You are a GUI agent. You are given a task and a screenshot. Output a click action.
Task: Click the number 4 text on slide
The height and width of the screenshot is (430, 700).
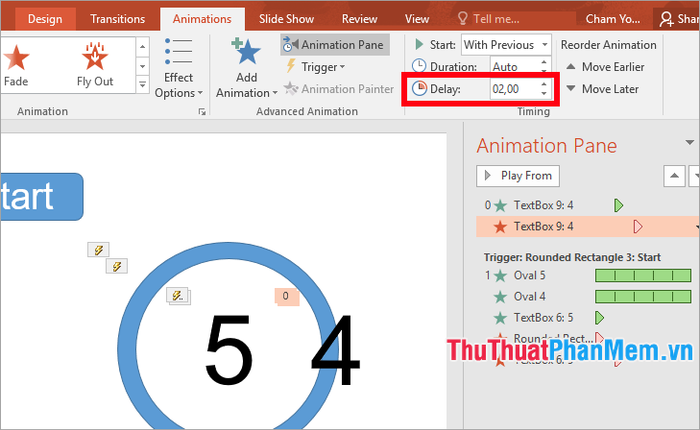coord(336,349)
